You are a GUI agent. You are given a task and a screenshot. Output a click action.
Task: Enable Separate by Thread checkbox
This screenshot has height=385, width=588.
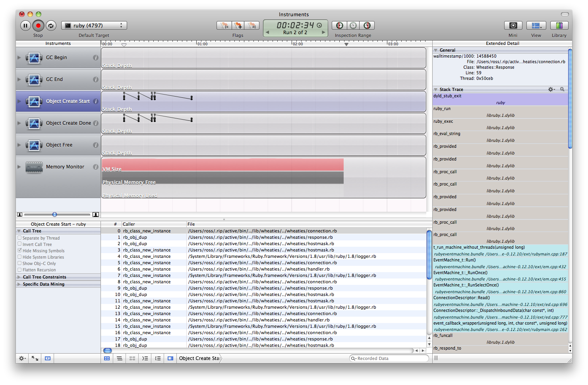(x=19, y=238)
